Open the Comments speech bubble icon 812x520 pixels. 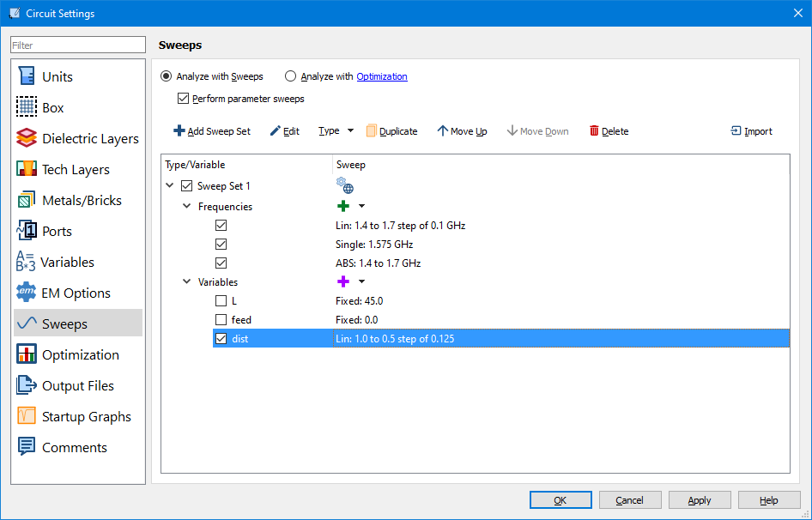click(27, 447)
